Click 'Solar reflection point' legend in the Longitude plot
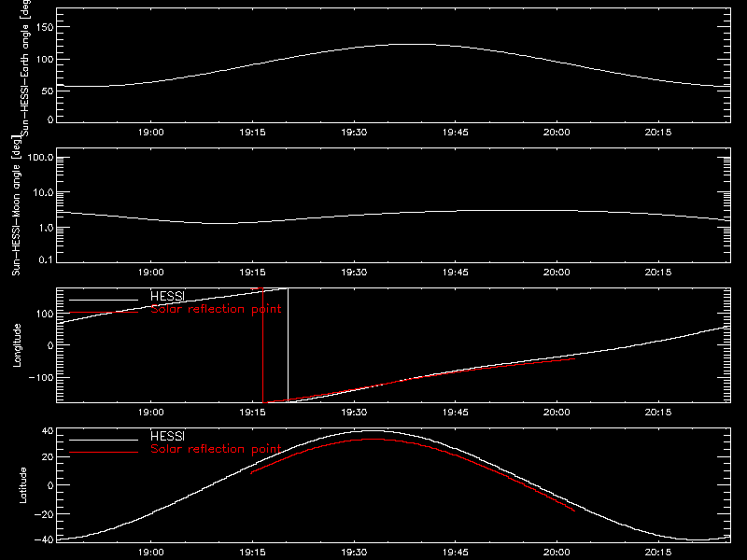This screenshot has width=747, height=560. 216,309
